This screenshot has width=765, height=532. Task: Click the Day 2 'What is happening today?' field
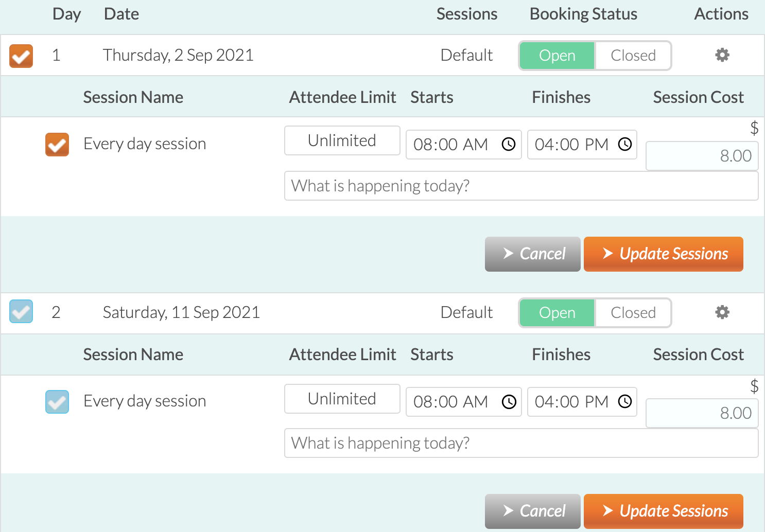(521, 443)
